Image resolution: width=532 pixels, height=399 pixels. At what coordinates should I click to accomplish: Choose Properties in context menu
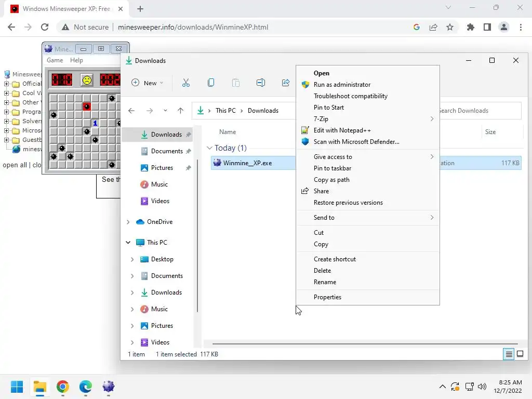tap(368, 297)
